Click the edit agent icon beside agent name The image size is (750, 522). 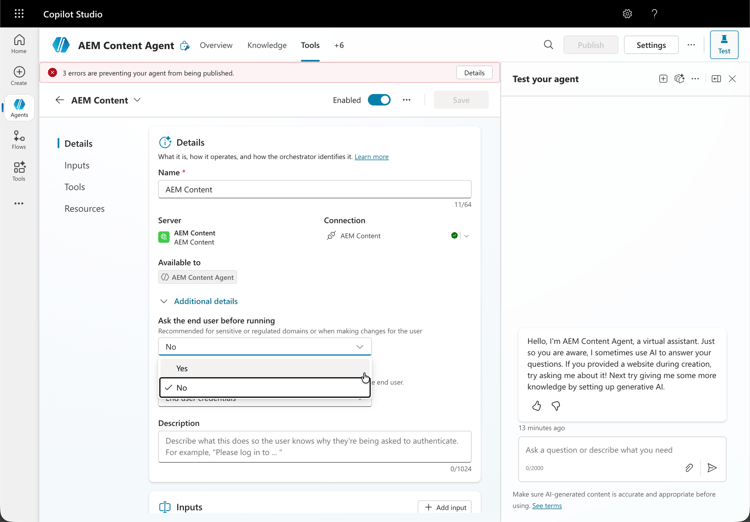[x=185, y=45]
